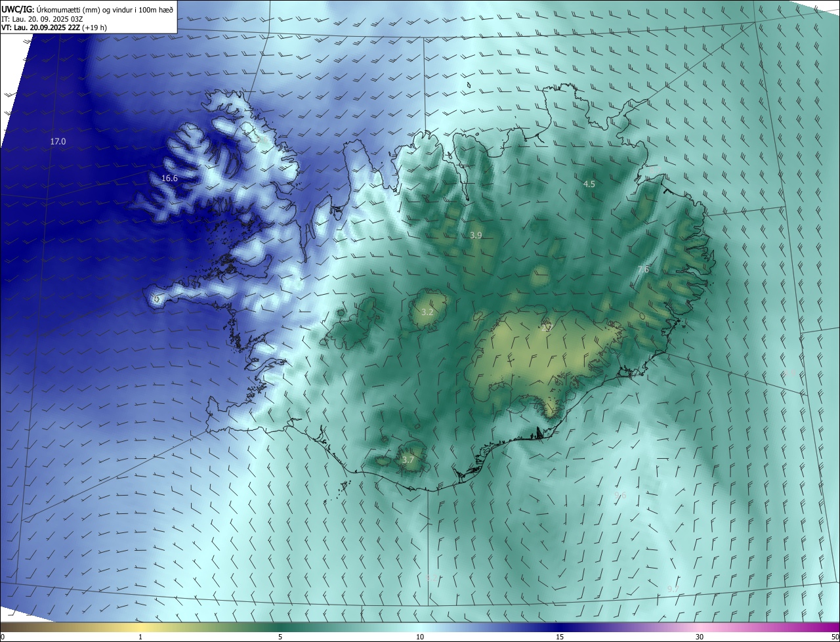Click the 3.9 value label
This screenshot has height=642, width=840.
coord(476,235)
